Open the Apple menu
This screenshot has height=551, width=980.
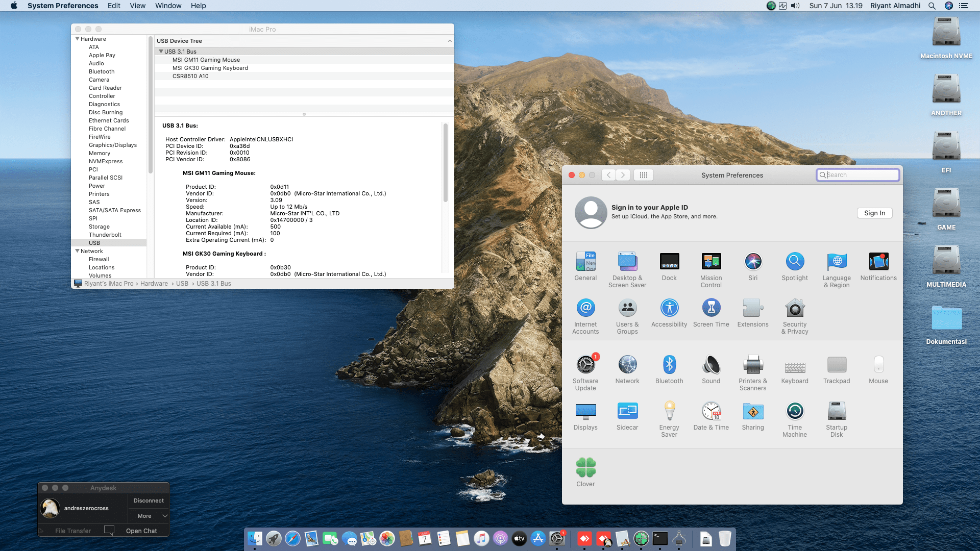(14, 6)
